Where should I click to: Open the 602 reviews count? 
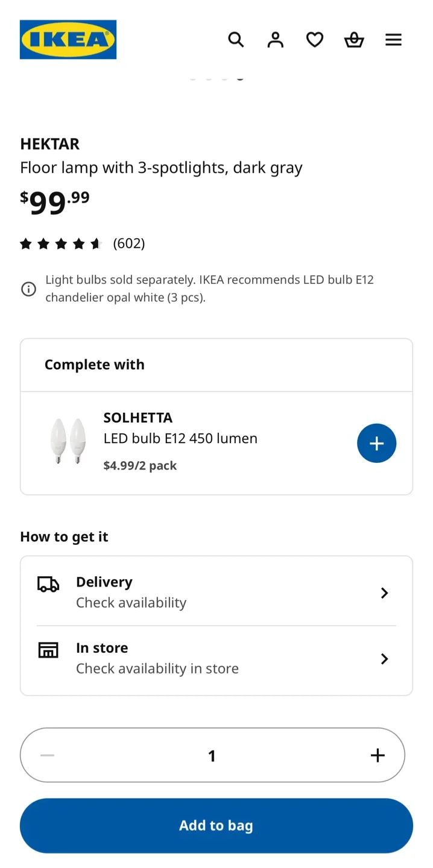(x=129, y=244)
